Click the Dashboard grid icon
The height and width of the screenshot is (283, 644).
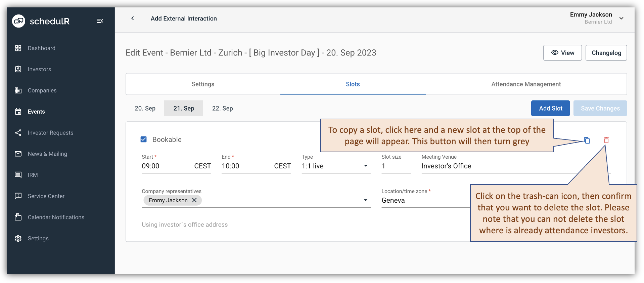(x=18, y=48)
